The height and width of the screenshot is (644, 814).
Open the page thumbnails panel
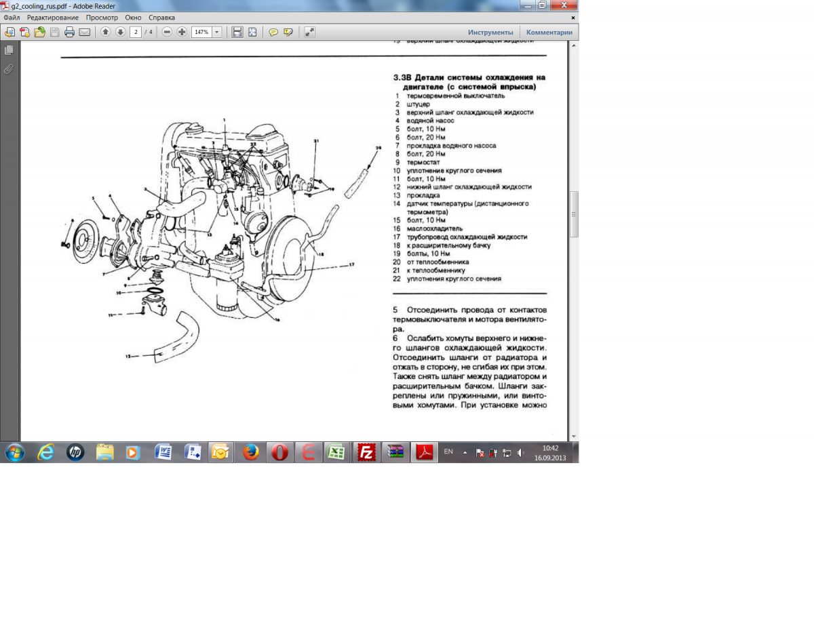coord(9,50)
